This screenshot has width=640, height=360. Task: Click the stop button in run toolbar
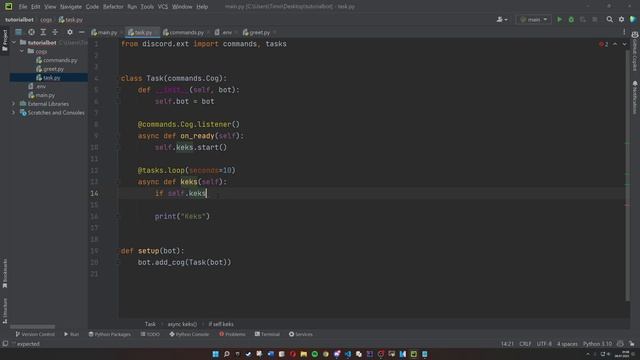tap(595, 20)
